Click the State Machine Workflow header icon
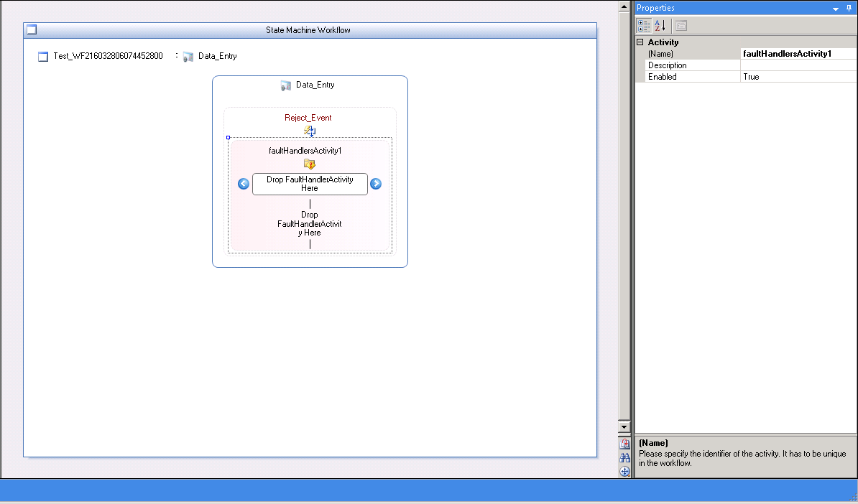Image resolution: width=858 pixels, height=504 pixels. tap(32, 29)
